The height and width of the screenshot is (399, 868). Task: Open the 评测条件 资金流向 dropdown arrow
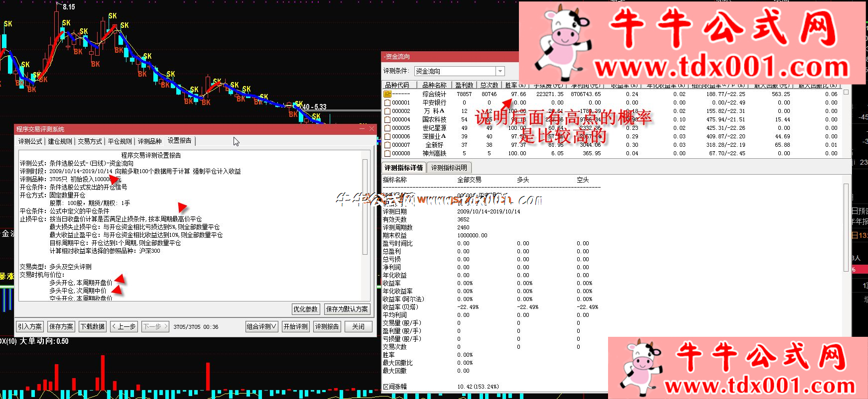point(500,71)
